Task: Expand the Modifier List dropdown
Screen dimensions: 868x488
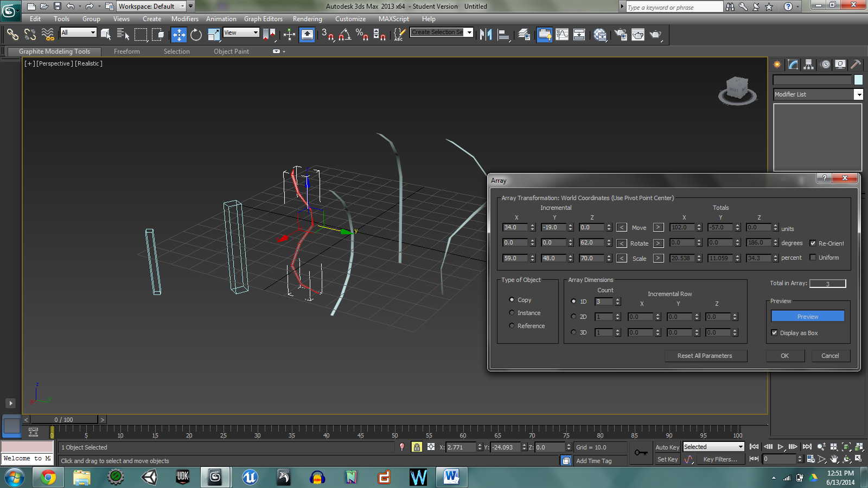Action: pyautogui.click(x=818, y=94)
